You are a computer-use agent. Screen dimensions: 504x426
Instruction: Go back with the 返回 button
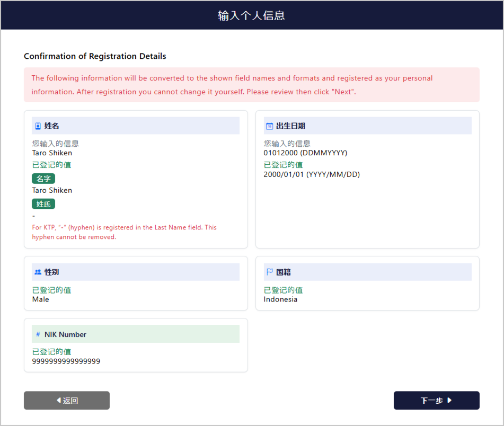[x=67, y=400]
